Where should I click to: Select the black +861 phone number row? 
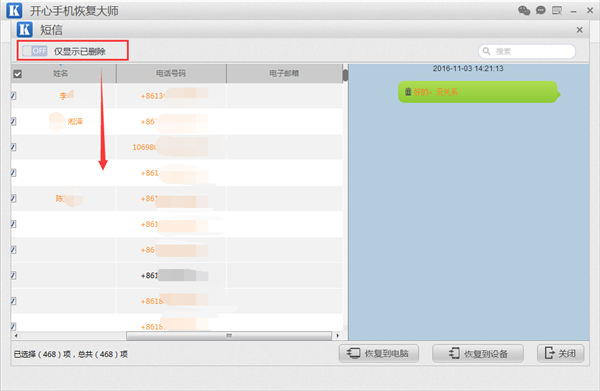coord(177,275)
